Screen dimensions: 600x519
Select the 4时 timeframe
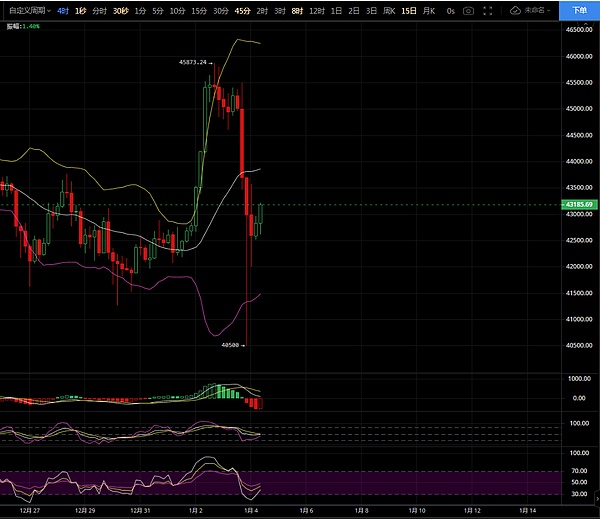tap(64, 10)
